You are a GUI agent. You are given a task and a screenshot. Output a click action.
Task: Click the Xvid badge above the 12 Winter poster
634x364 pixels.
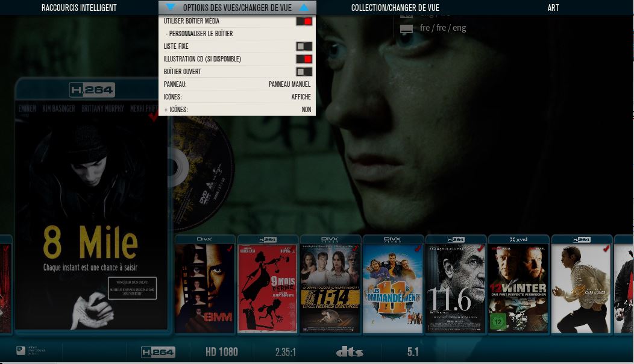pyautogui.click(x=518, y=239)
